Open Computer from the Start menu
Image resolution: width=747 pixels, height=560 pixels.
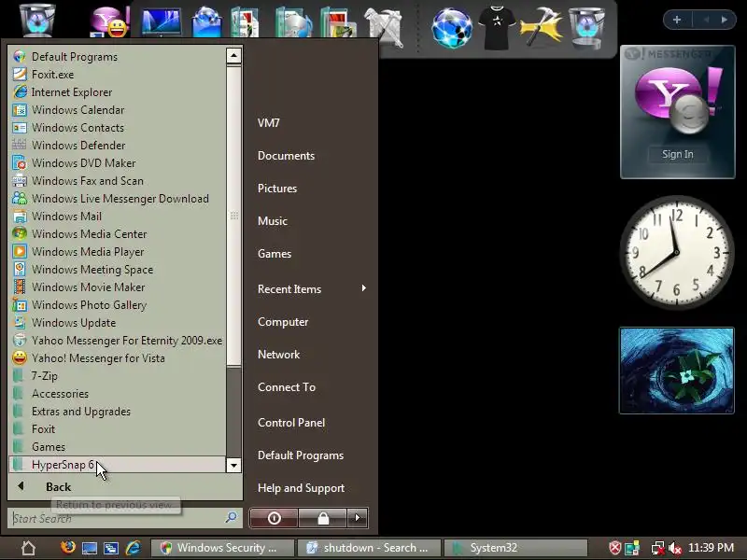[x=283, y=322]
